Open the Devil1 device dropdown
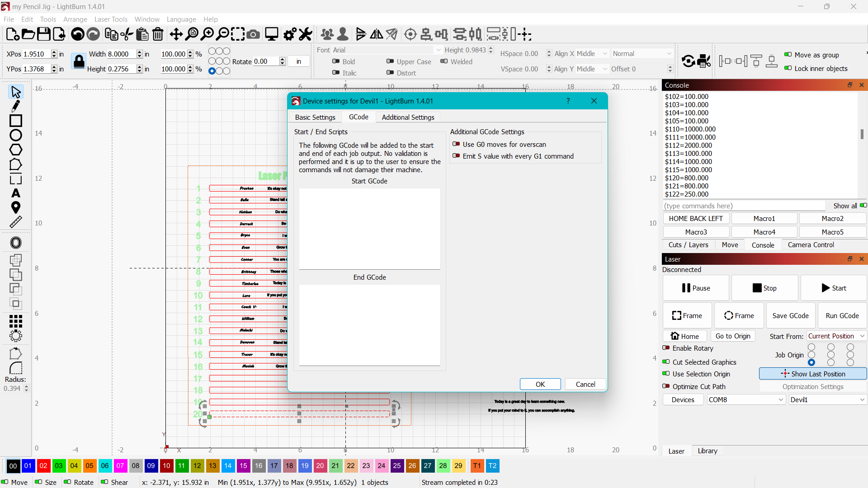Viewport: 868px width, 488px height. pyautogui.click(x=827, y=400)
